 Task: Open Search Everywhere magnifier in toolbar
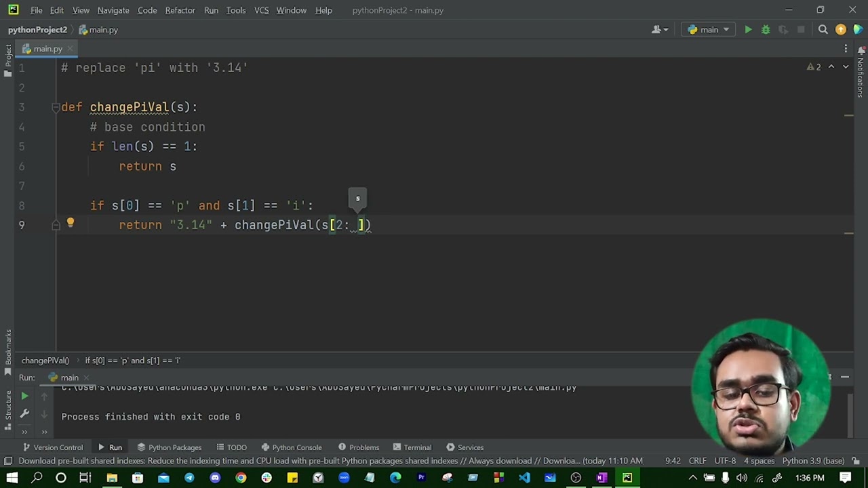click(823, 30)
